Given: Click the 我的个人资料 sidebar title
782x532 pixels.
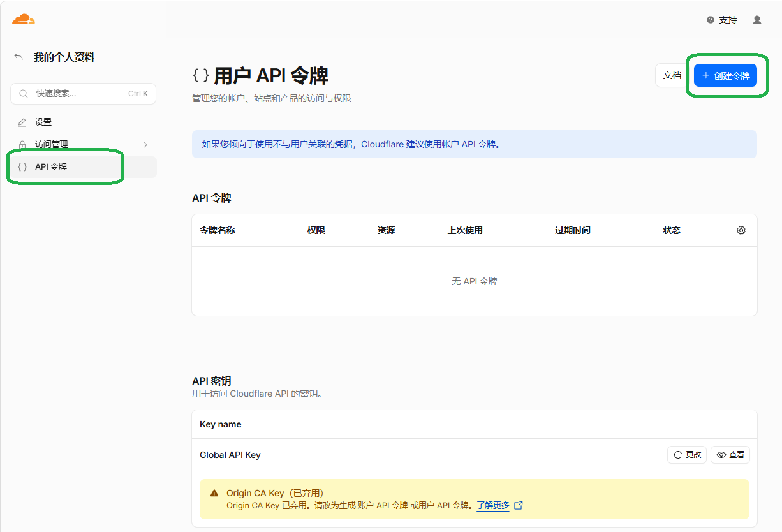Looking at the screenshot, I should [64, 57].
